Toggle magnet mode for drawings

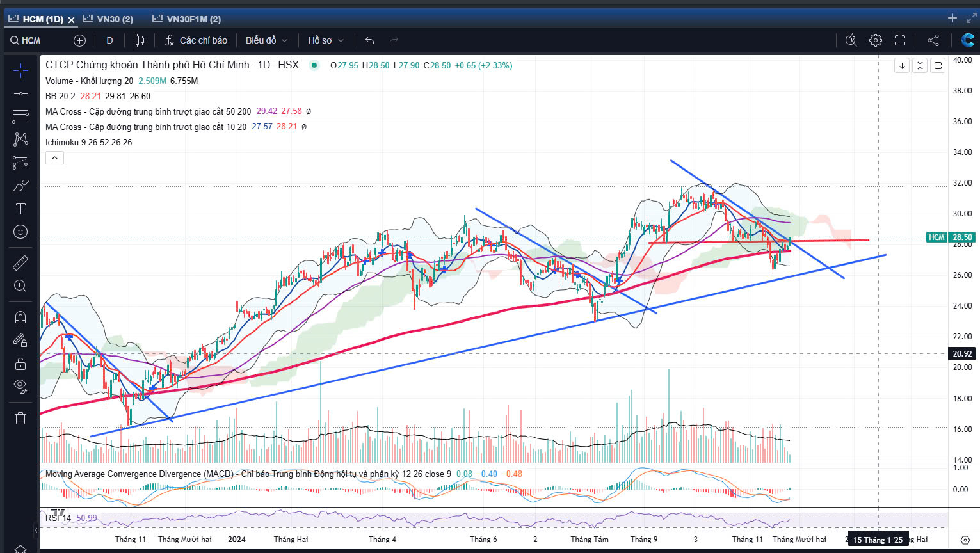[20, 317]
